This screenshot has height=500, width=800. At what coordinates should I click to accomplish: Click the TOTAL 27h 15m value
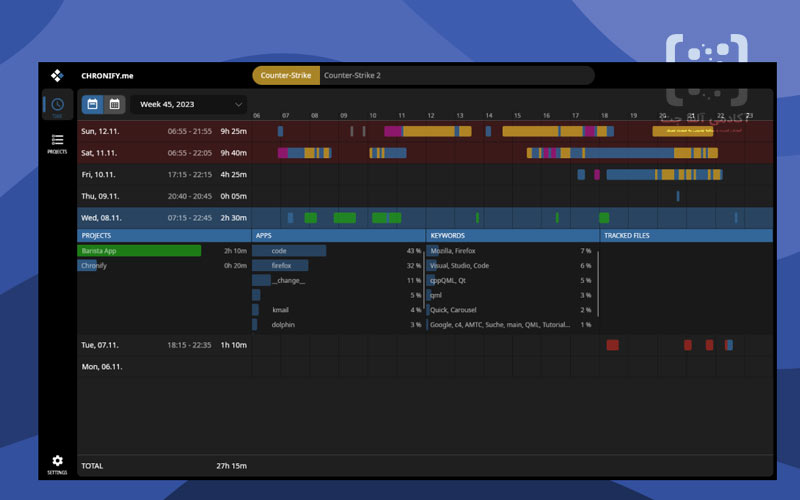pos(231,466)
